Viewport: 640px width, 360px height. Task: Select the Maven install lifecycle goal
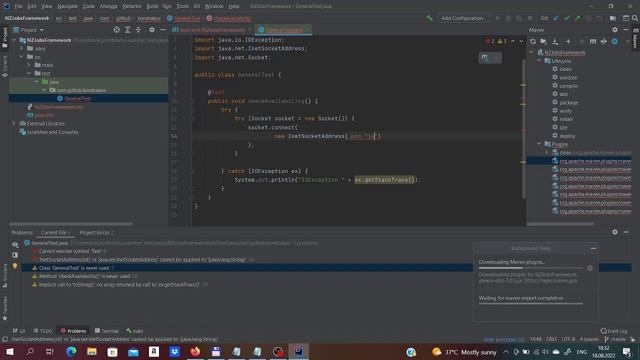point(566,119)
